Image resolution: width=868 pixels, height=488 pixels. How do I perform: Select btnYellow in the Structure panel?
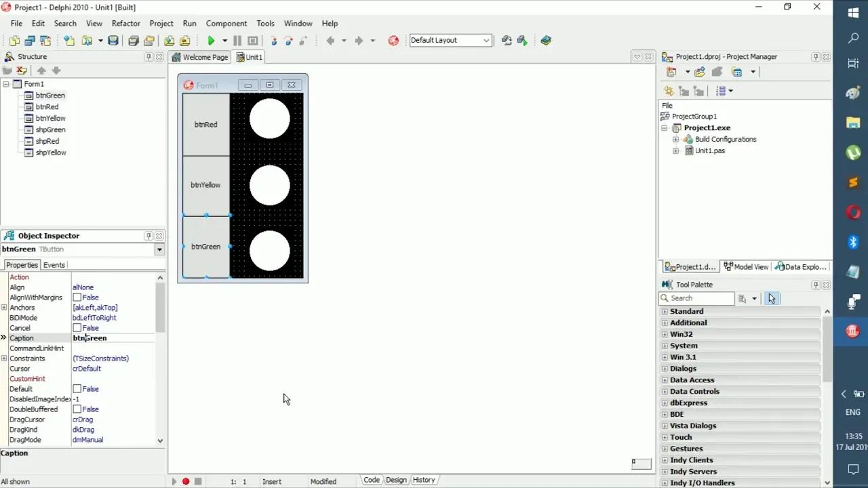pyautogui.click(x=51, y=118)
